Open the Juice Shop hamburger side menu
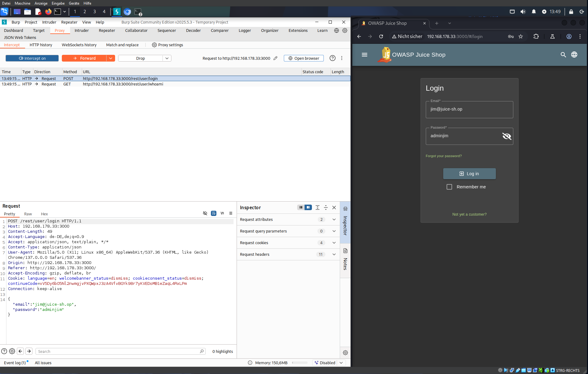This screenshot has height=374, width=588. pos(364,55)
